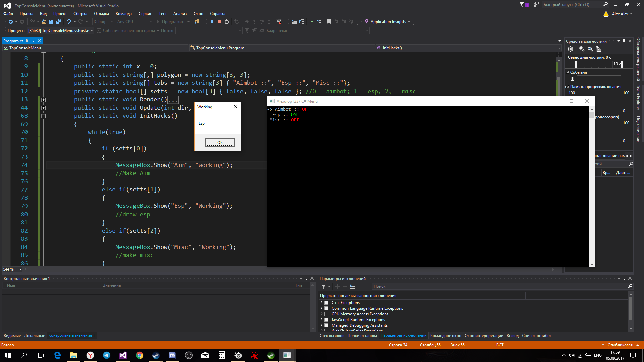644x362 pixels.
Task: Click the notifications flag icon
Action: (x=524, y=5)
